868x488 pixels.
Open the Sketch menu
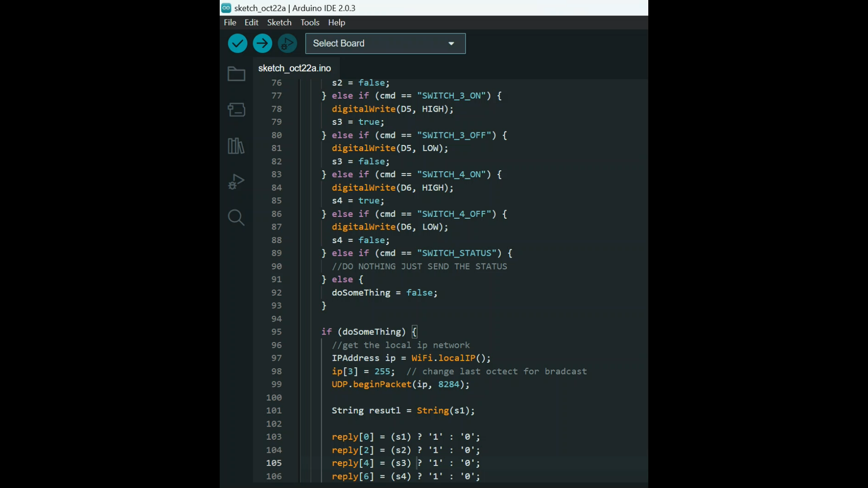279,22
